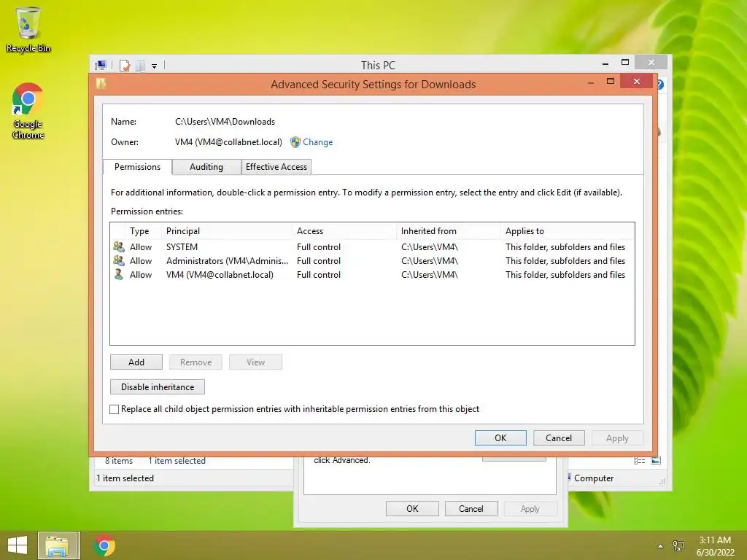Open the Recycle Bin desktop icon

[x=28, y=29]
